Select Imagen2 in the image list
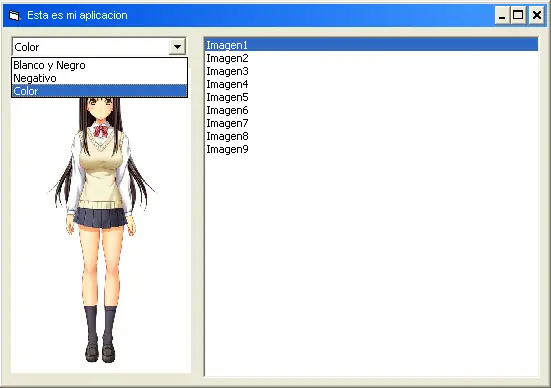551x388 pixels. click(x=371, y=58)
